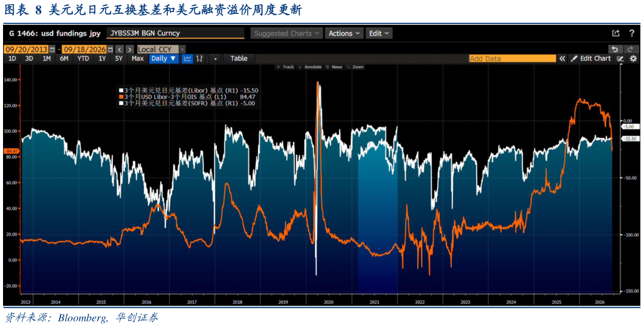This screenshot has width=644, height=327.
Task: Click the white legend swatch for SOFR basis
Action: (121, 103)
